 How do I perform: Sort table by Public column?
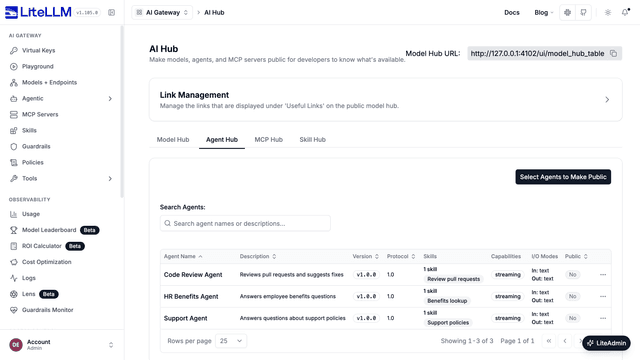click(x=576, y=256)
